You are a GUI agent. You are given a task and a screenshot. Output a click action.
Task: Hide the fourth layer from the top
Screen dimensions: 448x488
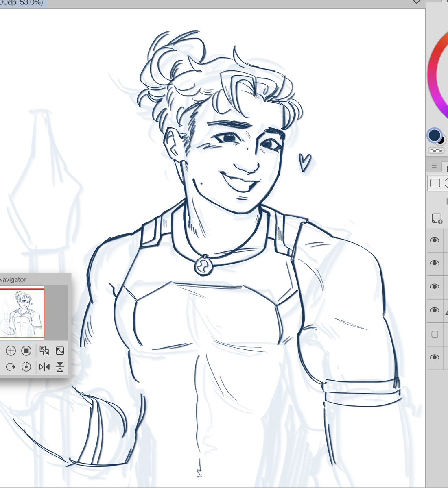[x=435, y=310]
